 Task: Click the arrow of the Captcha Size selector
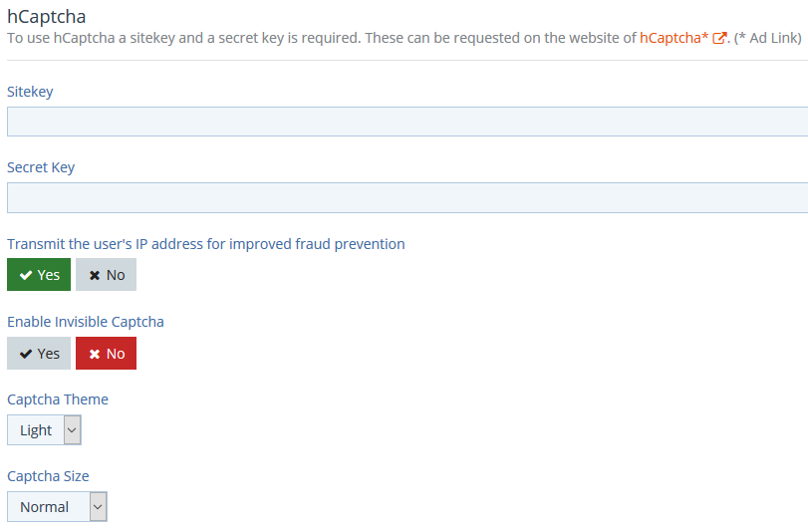97,507
